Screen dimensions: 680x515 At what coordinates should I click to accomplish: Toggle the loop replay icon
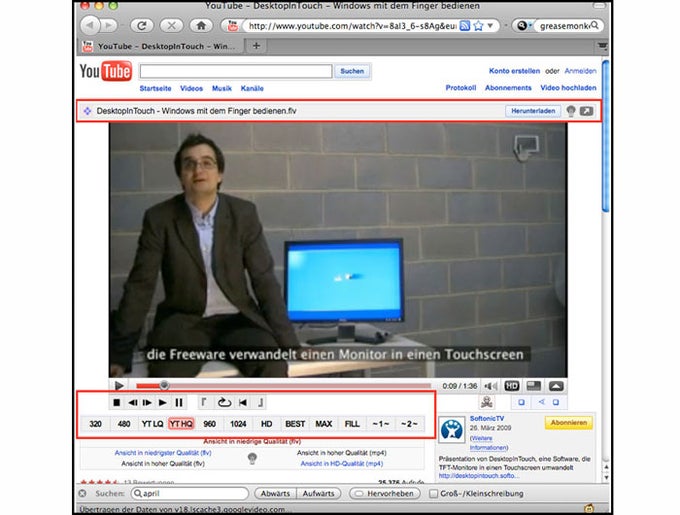click(224, 403)
